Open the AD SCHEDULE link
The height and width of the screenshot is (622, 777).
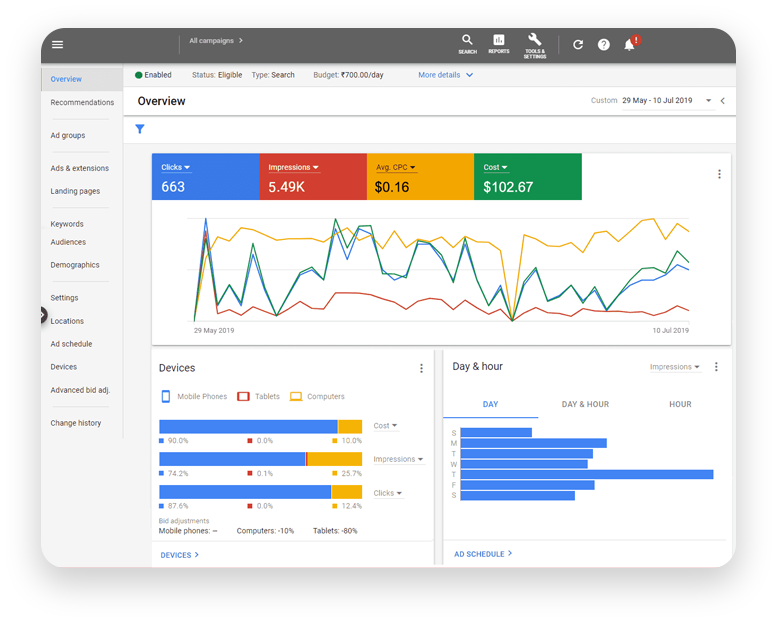(x=482, y=554)
